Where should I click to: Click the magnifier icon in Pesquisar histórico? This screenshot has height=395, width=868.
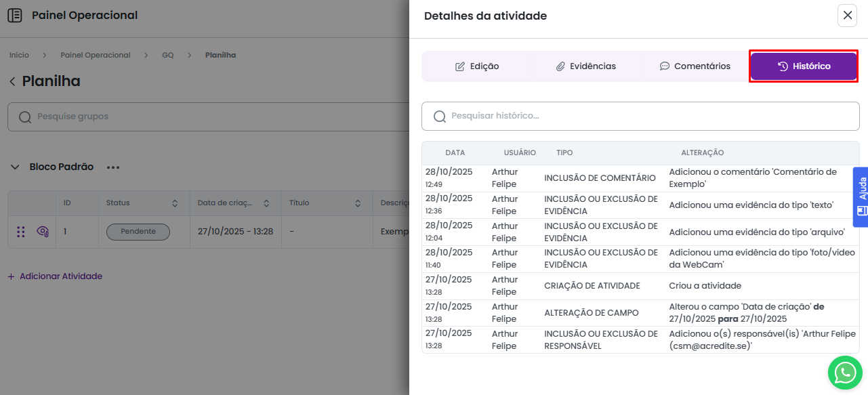(x=439, y=117)
